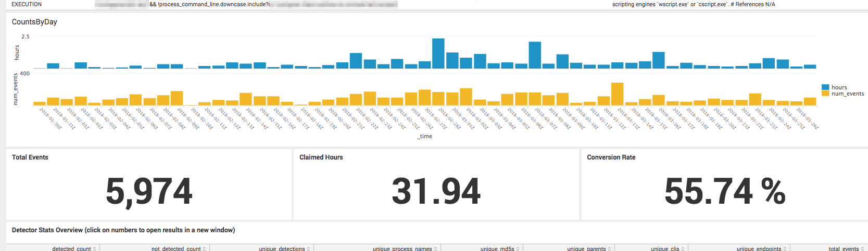Click sort arrows beside not_detected_count
The width and height of the screenshot is (868, 251).
pyautogui.click(x=204, y=249)
